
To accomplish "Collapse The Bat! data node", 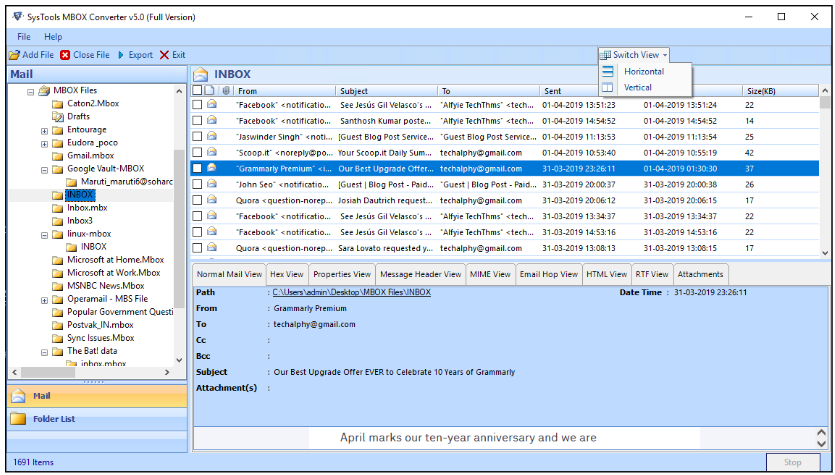I will point(45,352).
